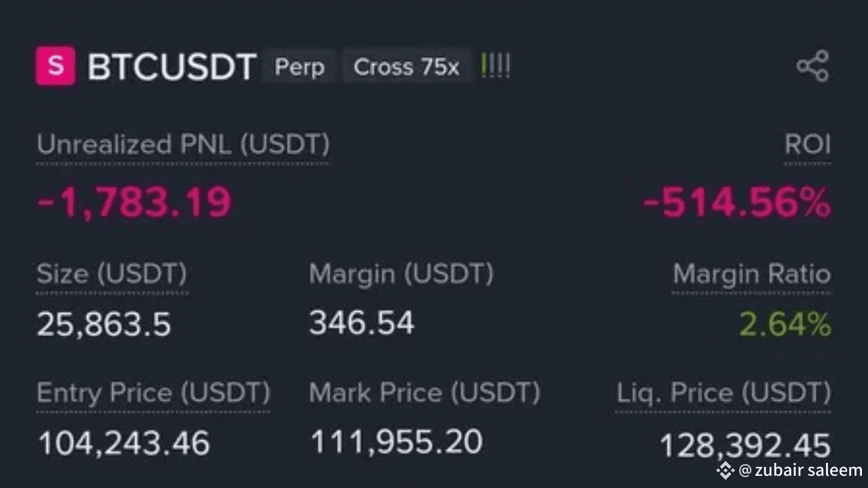Viewport: 868px width, 488px height.
Task: Click the 2.64% margin ratio value
Action: point(785,325)
